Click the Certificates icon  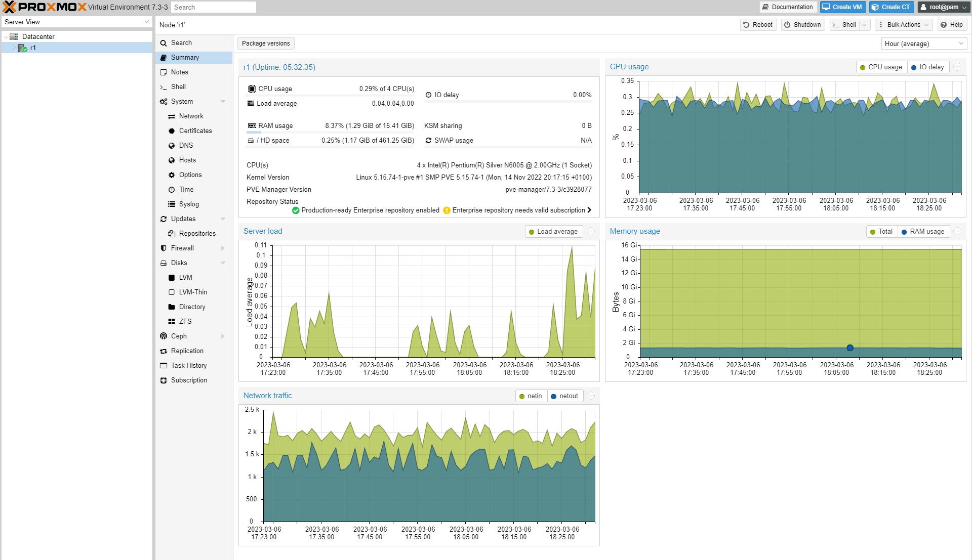(x=172, y=131)
